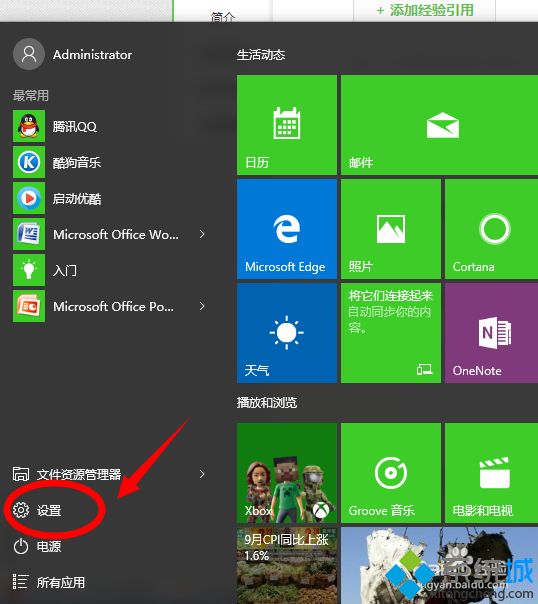Click the 入门 label

click(x=65, y=270)
